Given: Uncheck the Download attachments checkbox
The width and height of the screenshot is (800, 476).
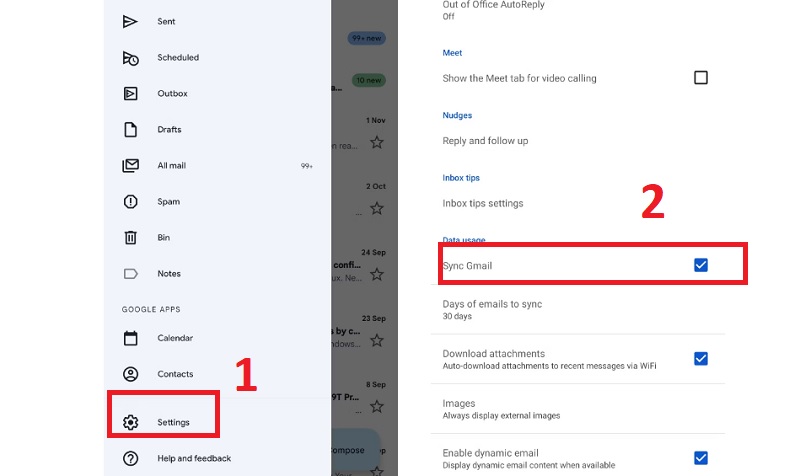Looking at the screenshot, I should click(x=701, y=359).
